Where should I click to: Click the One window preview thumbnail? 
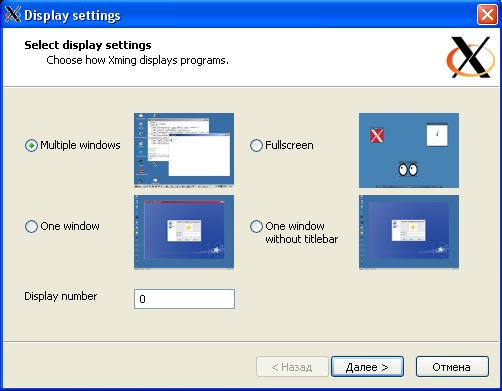pos(184,232)
